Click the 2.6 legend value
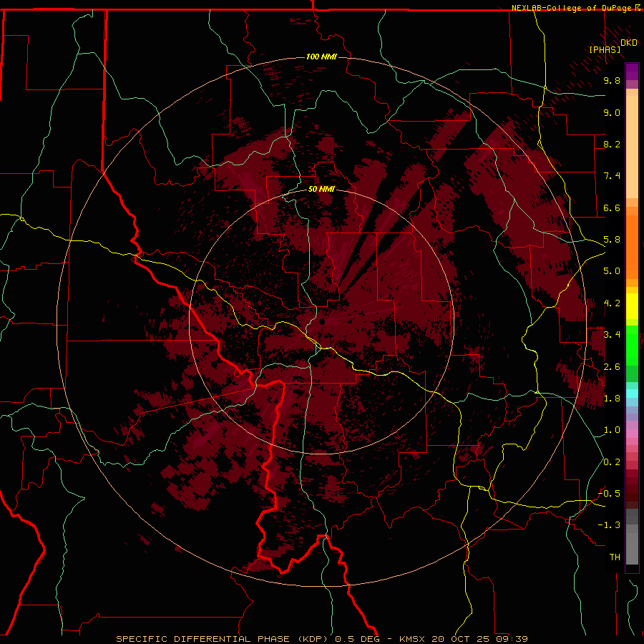This screenshot has height=644, width=644. click(x=612, y=367)
